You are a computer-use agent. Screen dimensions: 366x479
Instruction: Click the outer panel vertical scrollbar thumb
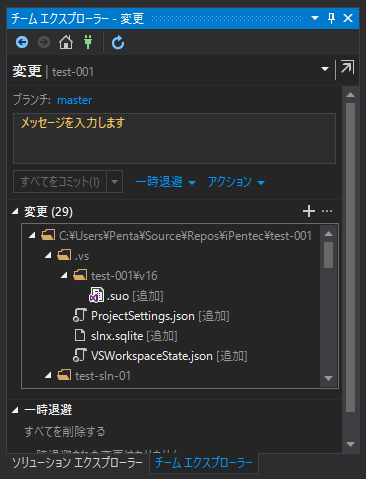tap(350, 258)
